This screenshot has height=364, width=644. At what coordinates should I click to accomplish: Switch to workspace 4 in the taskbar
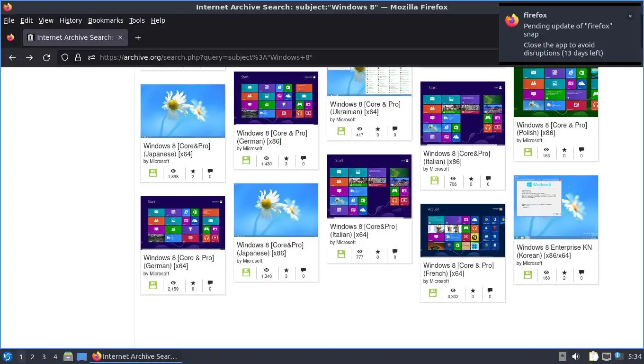click(55, 357)
